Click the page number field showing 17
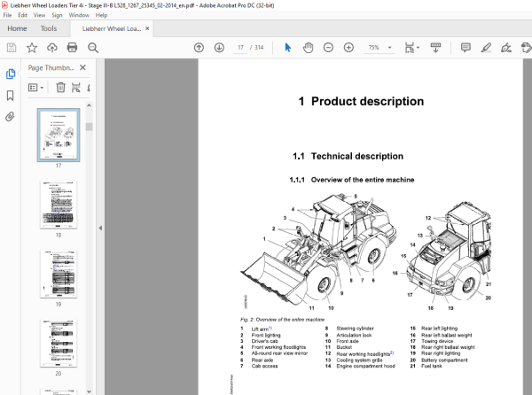This screenshot has width=532, height=395. click(240, 48)
